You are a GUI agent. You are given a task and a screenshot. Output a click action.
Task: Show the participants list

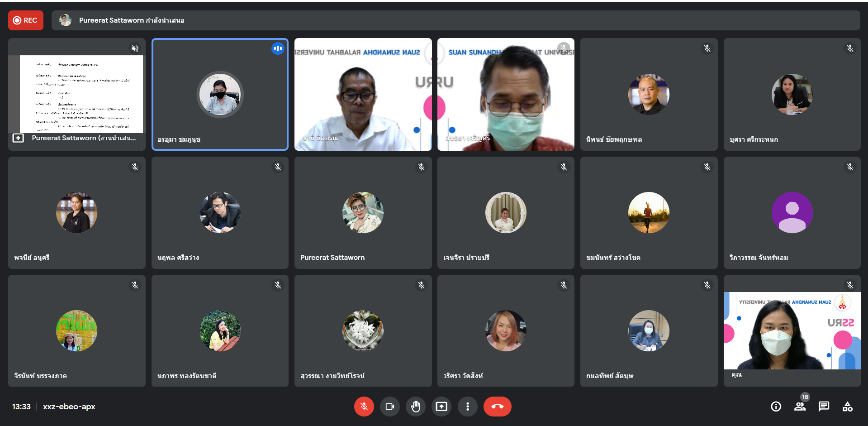point(800,407)
